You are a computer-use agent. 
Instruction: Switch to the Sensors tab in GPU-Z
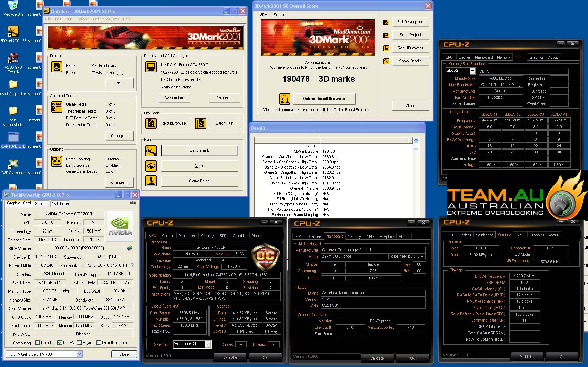tap(42, 204)
